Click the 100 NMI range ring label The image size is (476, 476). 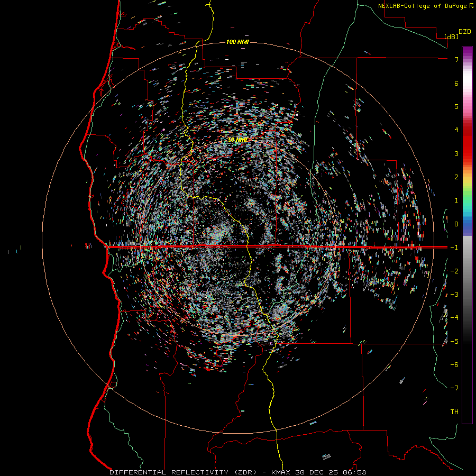pos(237,42)
